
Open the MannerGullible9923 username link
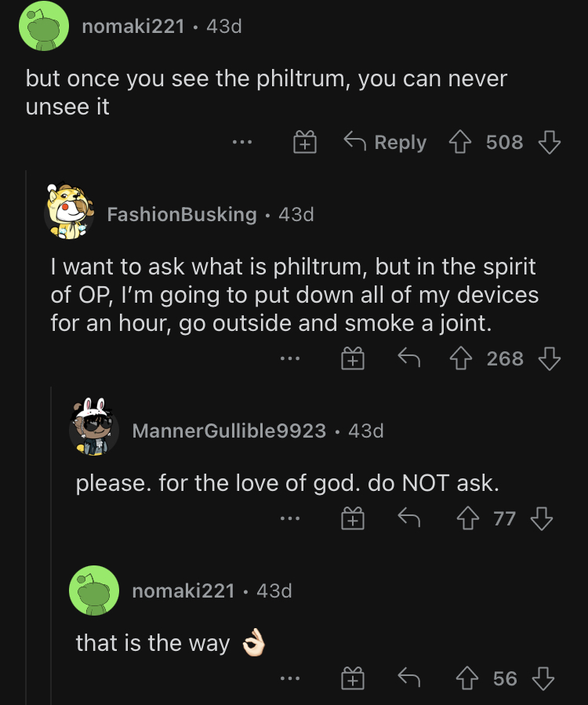pyautogui.click(x=229, y=431)
